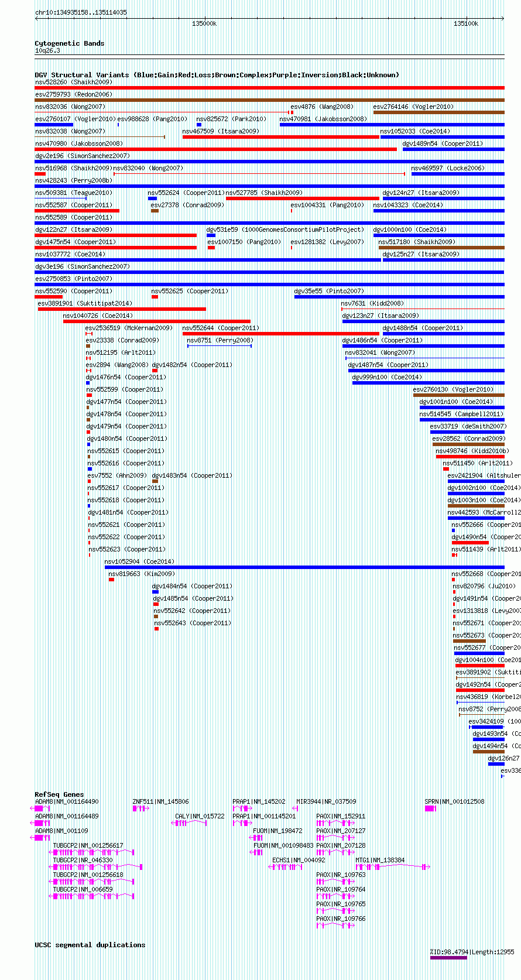521x980 pixels.
Task: Open esv27378 (Conrad2009) variant
Action: pyautogui.click(x=187, y=205)
